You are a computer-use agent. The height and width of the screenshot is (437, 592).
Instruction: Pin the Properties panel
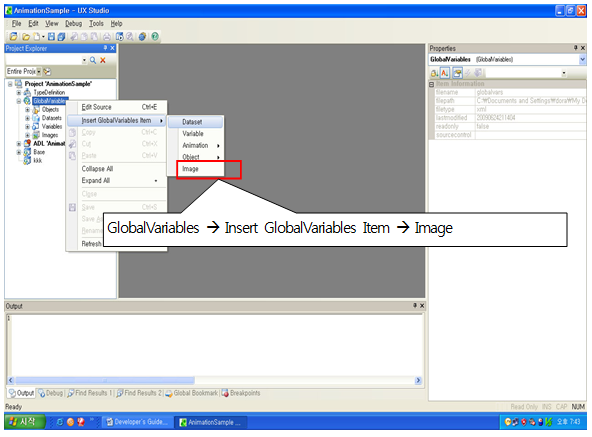pyautogui.click(x=576, y=48)
